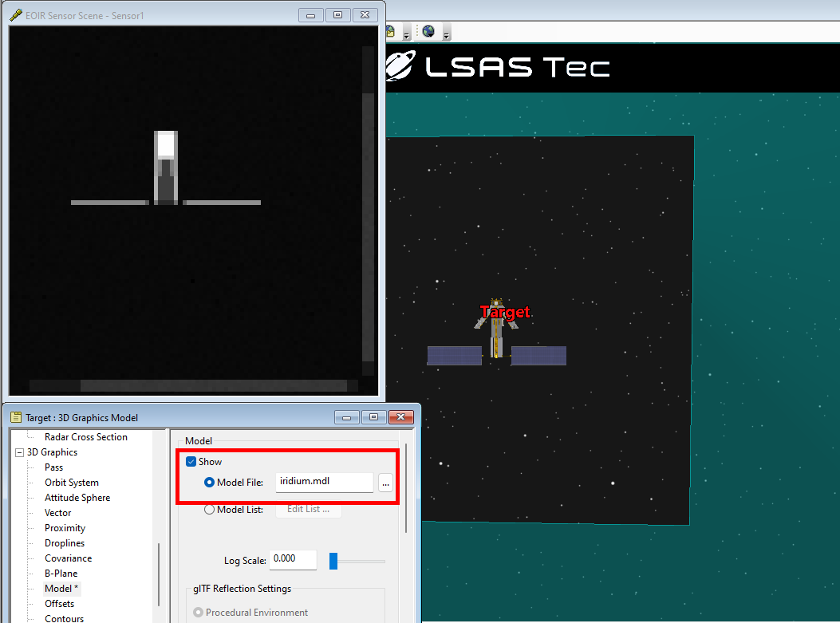This screenshot has height=623, width=840.
Task: Click the notepad icon on the 3D Graphics Model dialog
Action: (x=17, y=416)
